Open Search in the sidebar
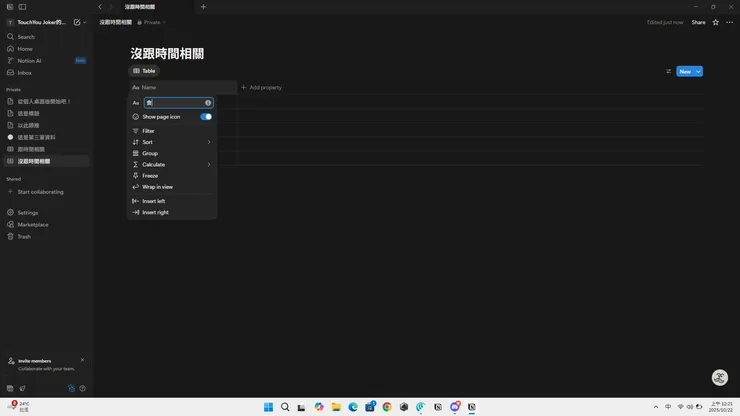Viewport: 740px width, 416px height. click(x=46, y=37)
